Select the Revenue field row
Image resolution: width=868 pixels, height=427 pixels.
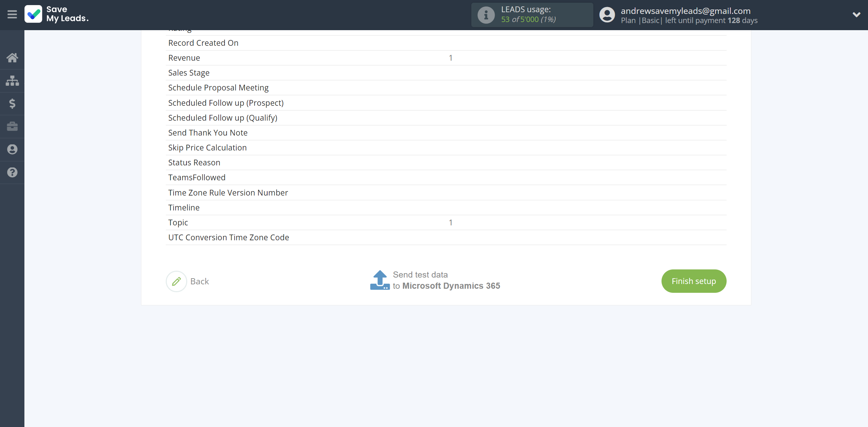pyautogui.click(x=446, y=58)
